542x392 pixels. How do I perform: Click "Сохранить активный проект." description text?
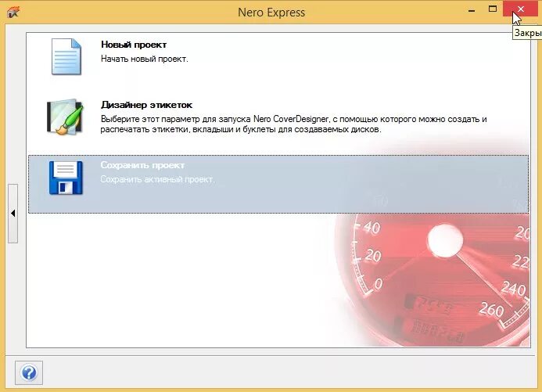(158, 179)
